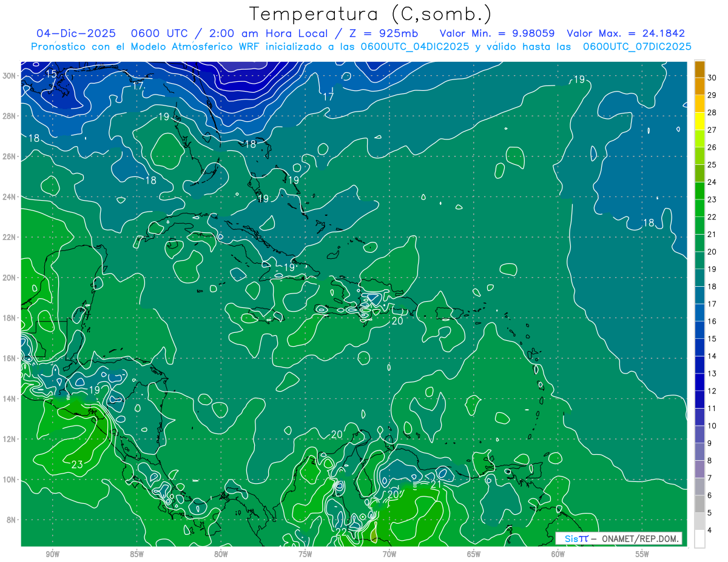This screenshot has width=728, height=562.
Task: Select 'Valor Max. = 24.1842' text
Action: [x=626, y=33]
